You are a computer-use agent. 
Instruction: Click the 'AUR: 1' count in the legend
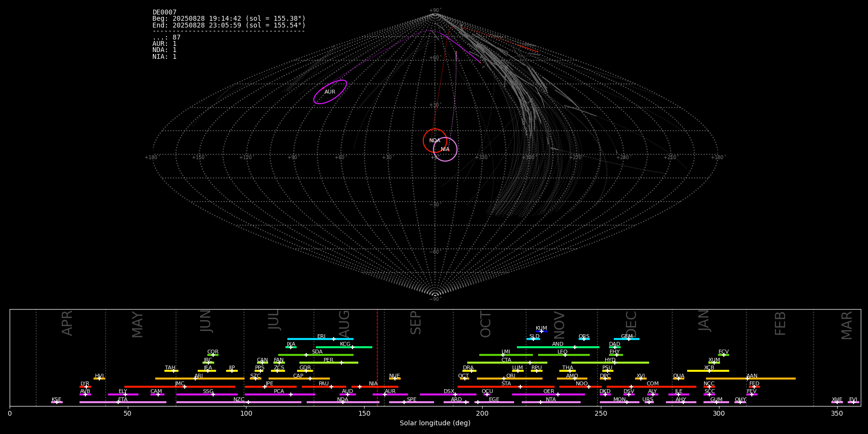coord(164,44)
